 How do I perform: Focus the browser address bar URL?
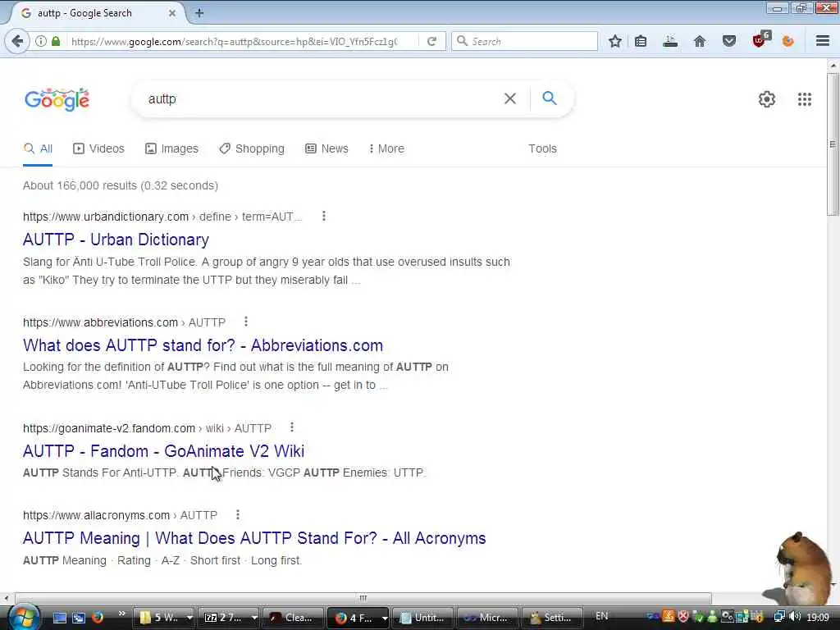click(234, 41)
